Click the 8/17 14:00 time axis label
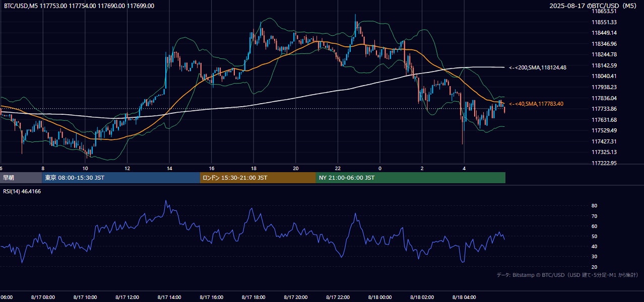Screen dimensions: 644x302 169,297
